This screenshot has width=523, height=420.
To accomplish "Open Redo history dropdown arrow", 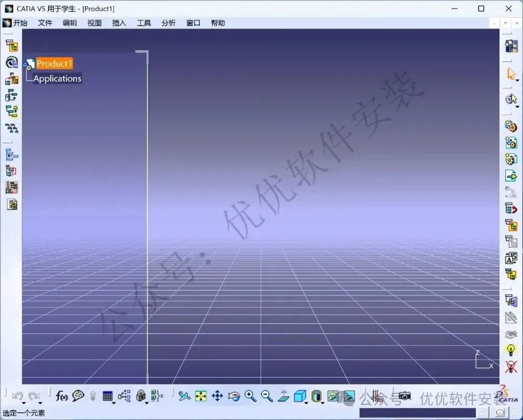I will click(40, 403).
